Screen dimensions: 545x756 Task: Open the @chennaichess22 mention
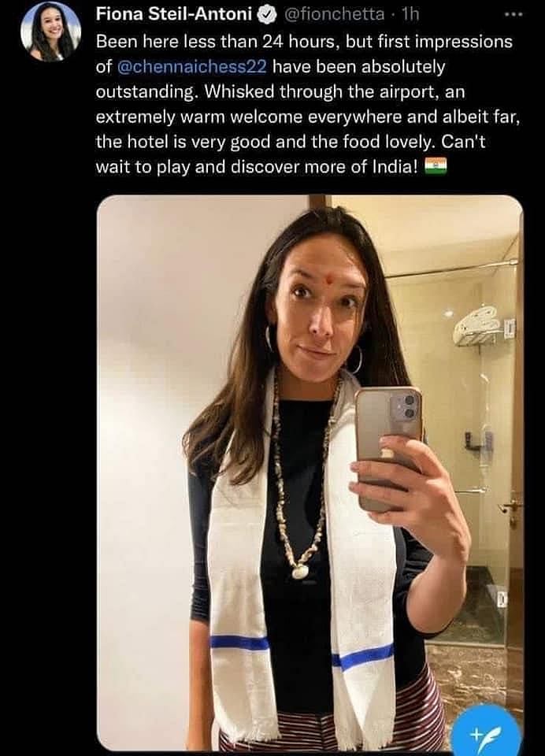(x=192, y=66)
